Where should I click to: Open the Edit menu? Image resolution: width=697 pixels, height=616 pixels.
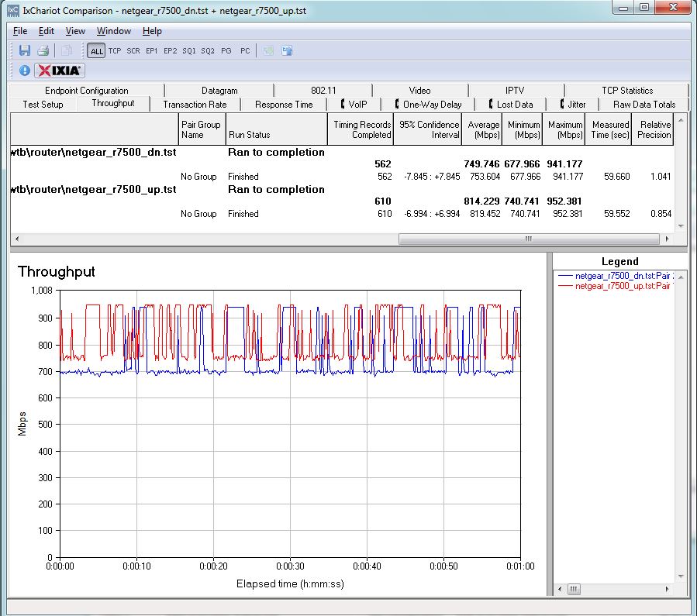pos(47,31)
